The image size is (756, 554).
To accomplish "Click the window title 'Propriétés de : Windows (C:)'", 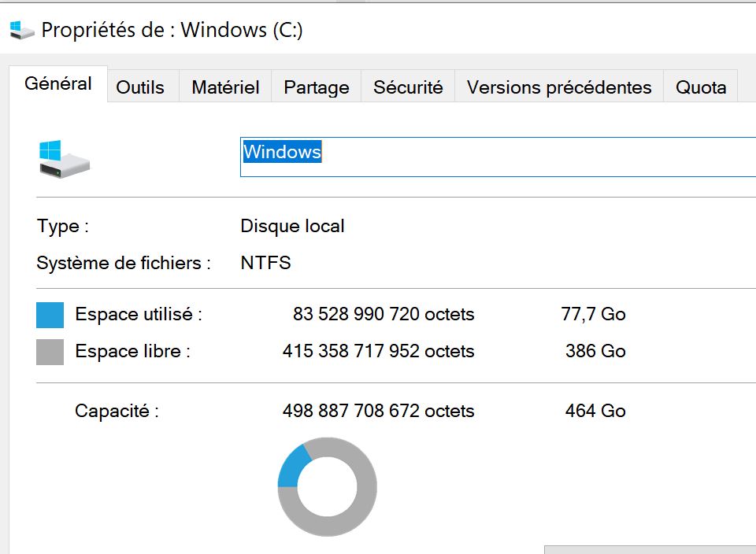I will (x=172, y=31).
